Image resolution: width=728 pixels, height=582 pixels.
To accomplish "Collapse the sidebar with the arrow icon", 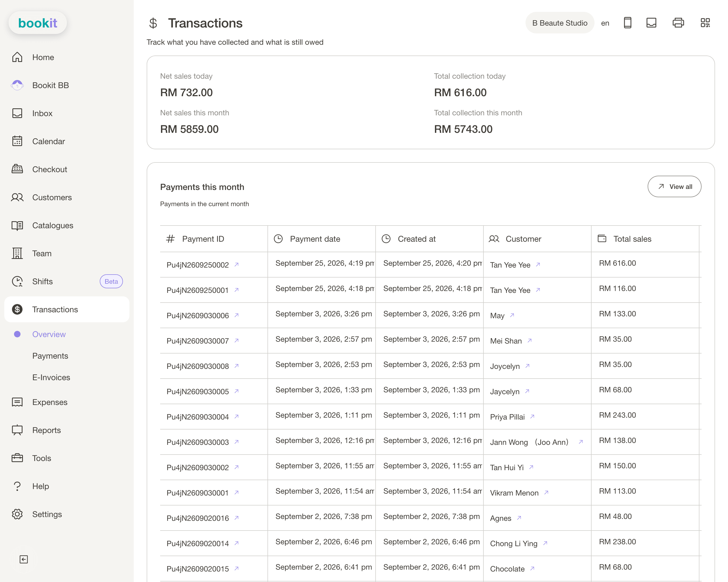I will (24, 559).
